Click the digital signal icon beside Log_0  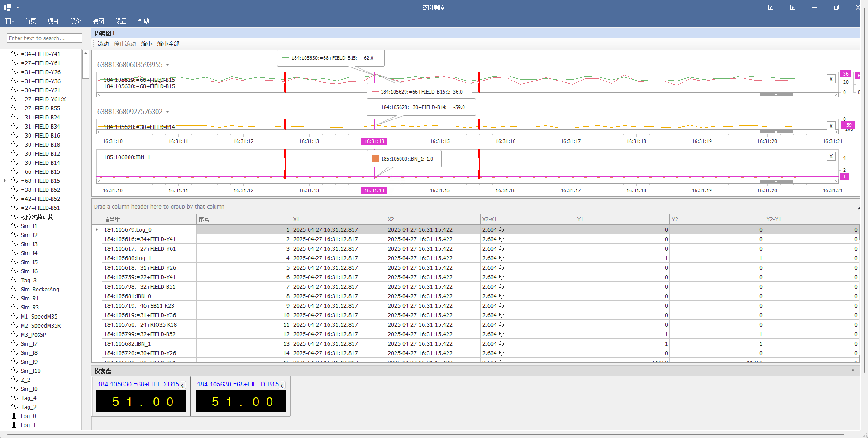point(15,416)
